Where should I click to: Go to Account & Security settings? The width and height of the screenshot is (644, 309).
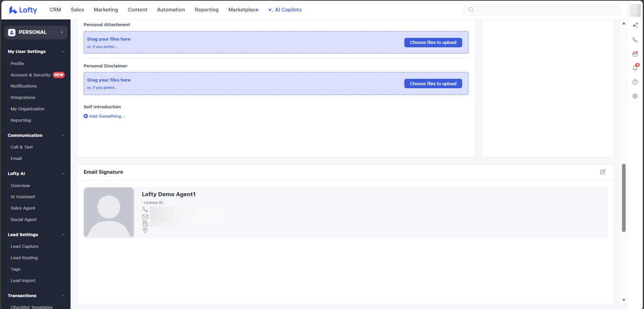point(30,75)
